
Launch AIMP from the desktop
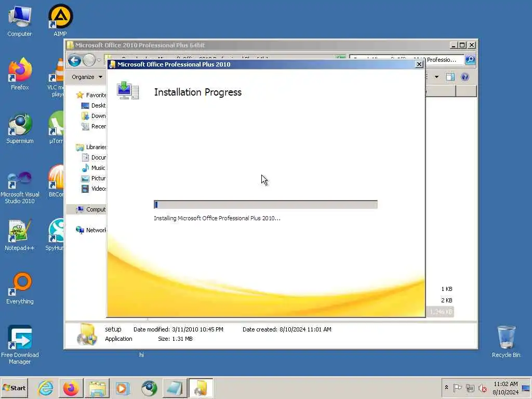pos(60,20)
